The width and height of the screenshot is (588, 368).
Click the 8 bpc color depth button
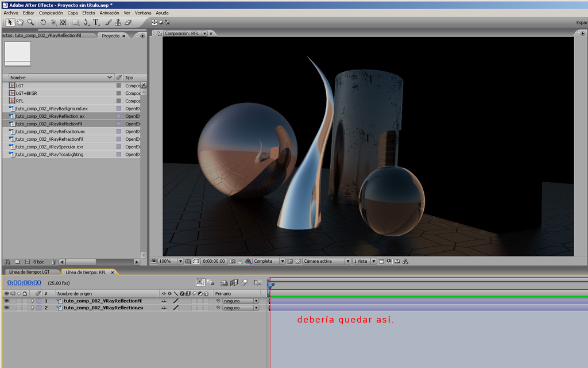[x=38, y=262]
